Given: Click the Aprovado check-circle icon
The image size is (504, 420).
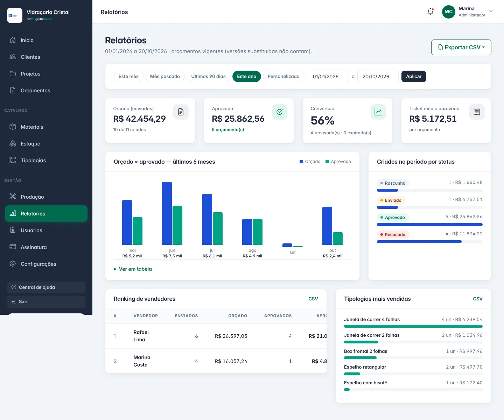Looking at the screenshot, I should pos(280,112).
